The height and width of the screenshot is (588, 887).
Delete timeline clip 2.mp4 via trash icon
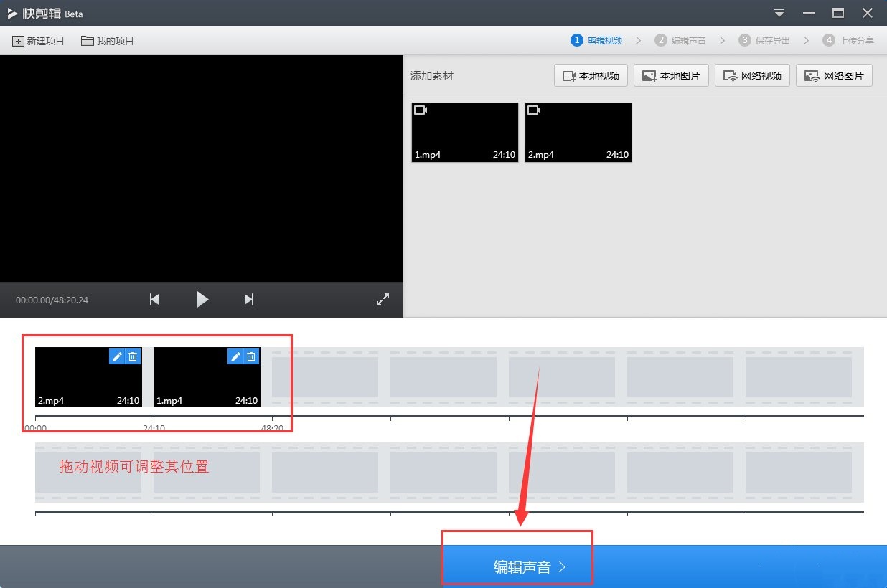(x=133, y=356)
